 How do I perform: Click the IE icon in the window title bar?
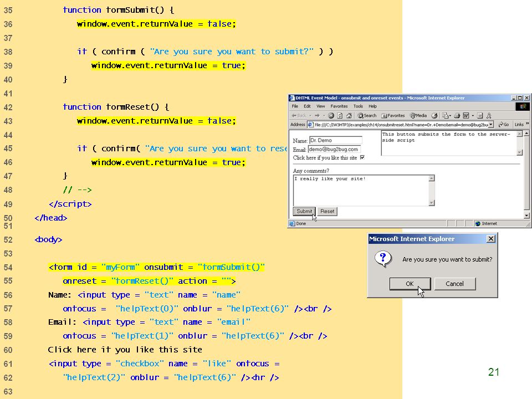(x=291, y=98)
